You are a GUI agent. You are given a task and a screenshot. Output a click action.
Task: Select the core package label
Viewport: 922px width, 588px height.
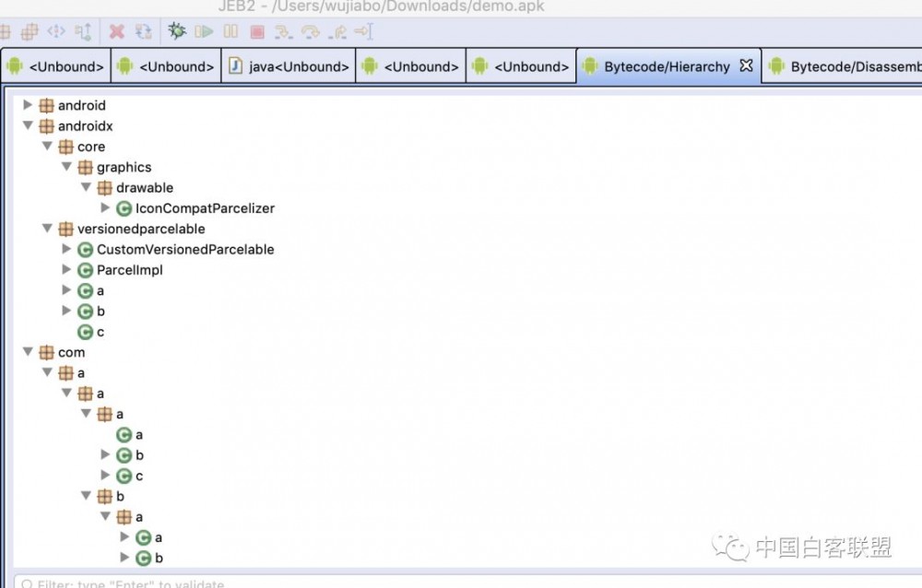click(91, 147)
